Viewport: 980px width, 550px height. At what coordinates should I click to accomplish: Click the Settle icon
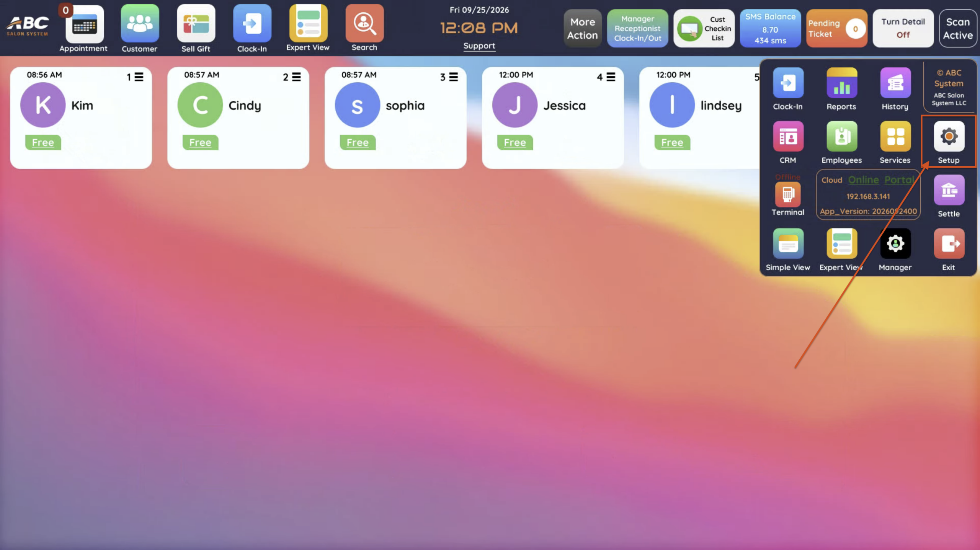tap(949, 190)
